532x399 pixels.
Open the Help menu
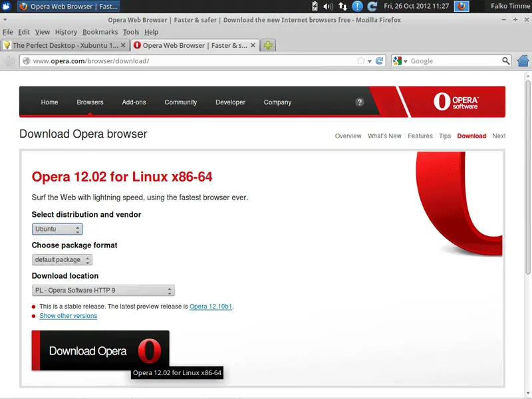152,32
